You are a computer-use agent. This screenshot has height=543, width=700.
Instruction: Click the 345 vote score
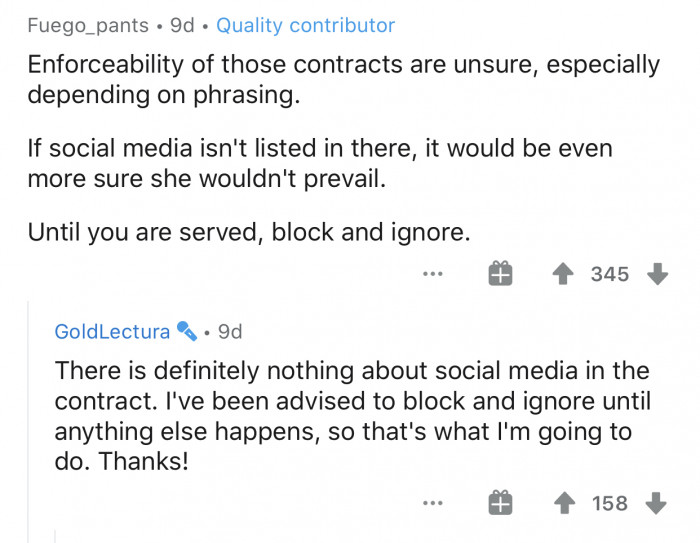(609, 273)
